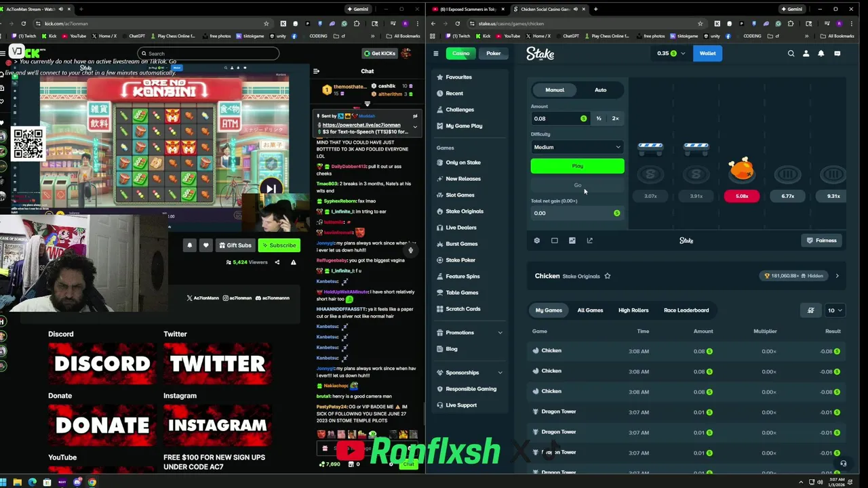The height and width of the screenshot is (488, 868).
Task: Open live stats chart icon in Chicken game
Action: click(x=572, y=241)
